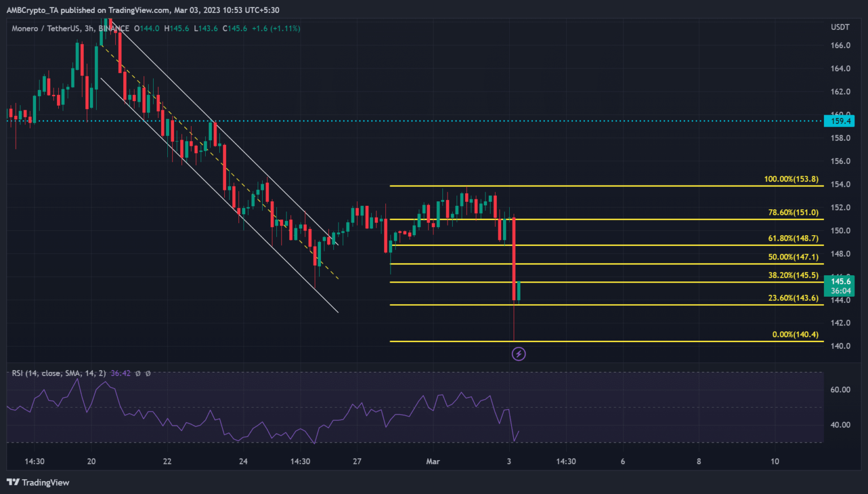Click the purple lightning event icon
Screen dimensions: 868x494
coord(518,354)
